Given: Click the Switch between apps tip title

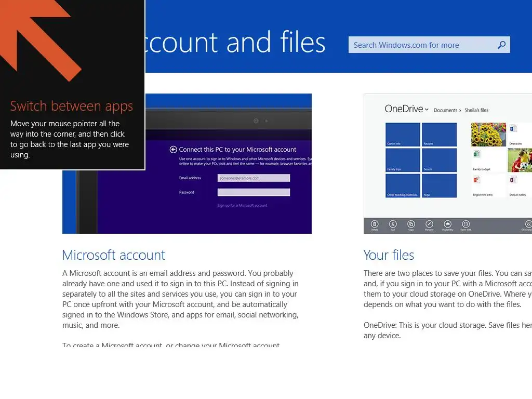Looking at the screenshot, I should (71, 106).
